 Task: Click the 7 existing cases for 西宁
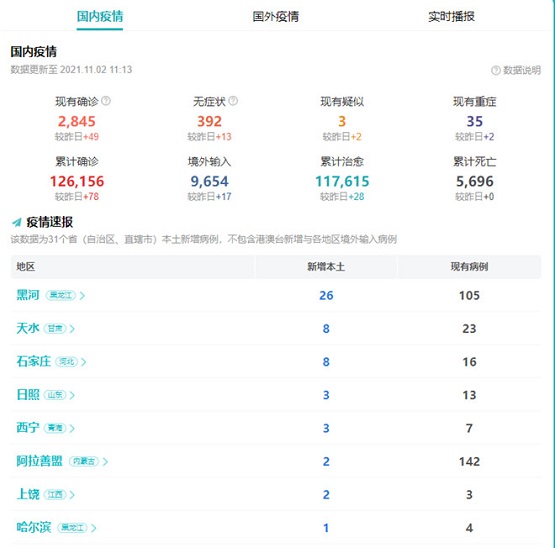click(469, 428)
